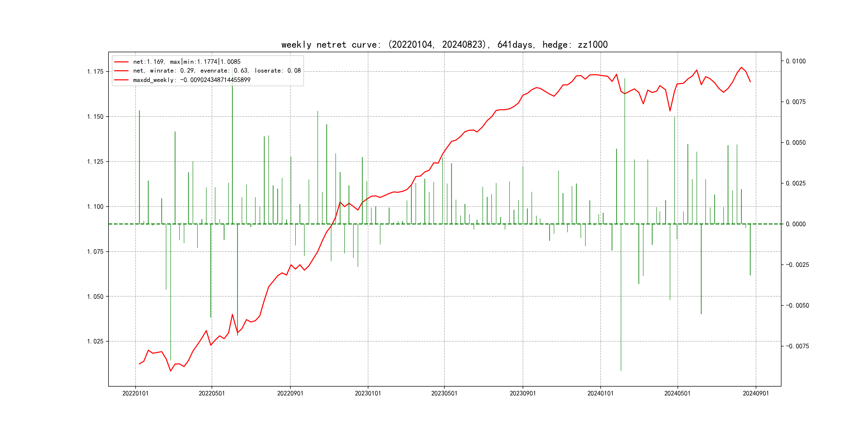Click the 20220501 x-axis date label
The width and height of the screenshot is (868, 434).
[212, 393]
